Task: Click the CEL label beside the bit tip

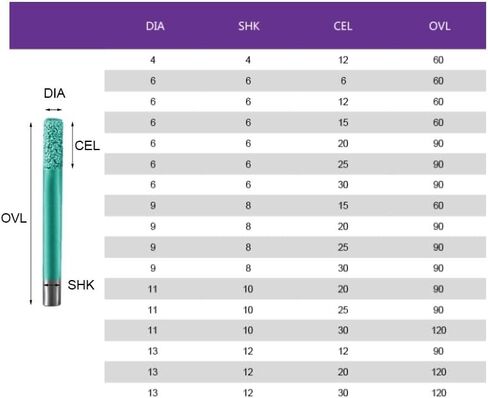Action: tap(87, 146)
